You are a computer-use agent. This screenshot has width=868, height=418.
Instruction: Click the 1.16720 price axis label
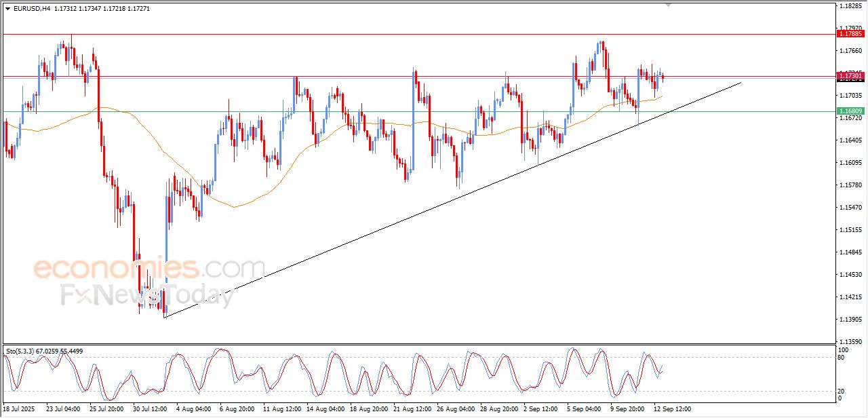(850, 118)
